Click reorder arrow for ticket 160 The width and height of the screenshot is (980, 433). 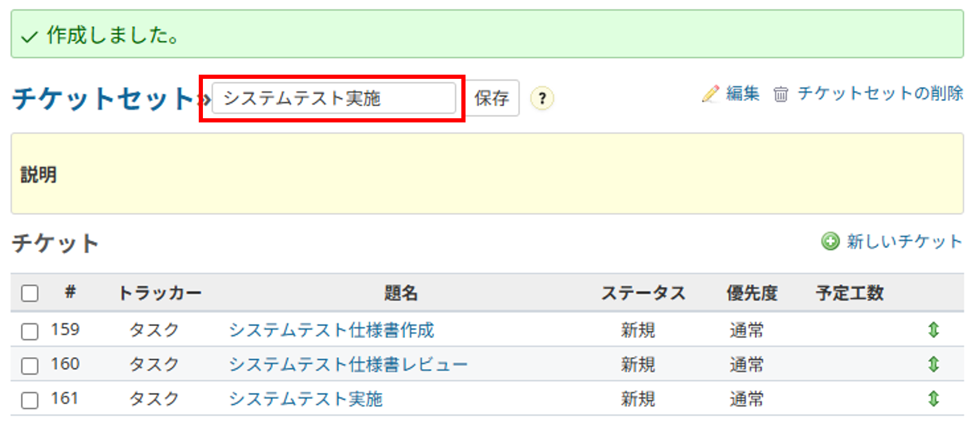(x=933, y=364)
